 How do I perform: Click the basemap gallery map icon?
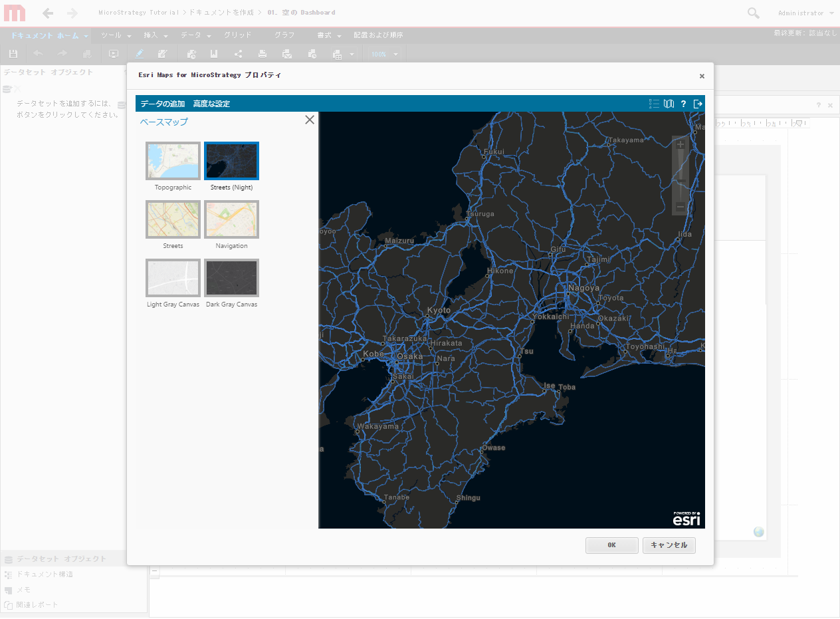pos(669,104)
